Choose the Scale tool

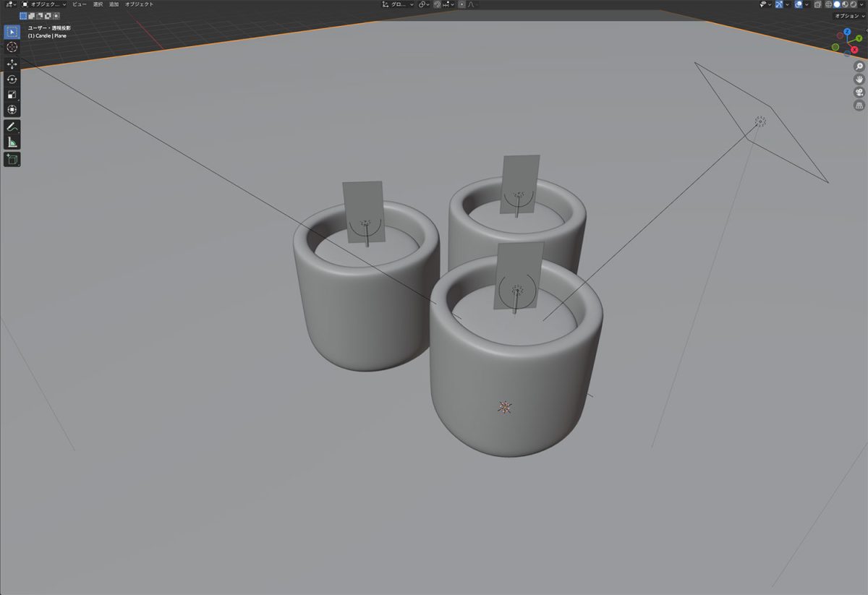[x=12, y=95]
